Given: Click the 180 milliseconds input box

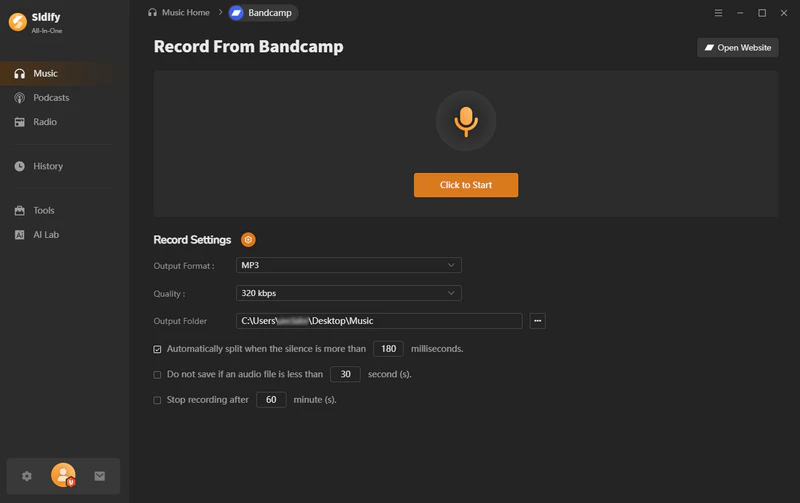Looking at the screenshot, I should point(388,349).
